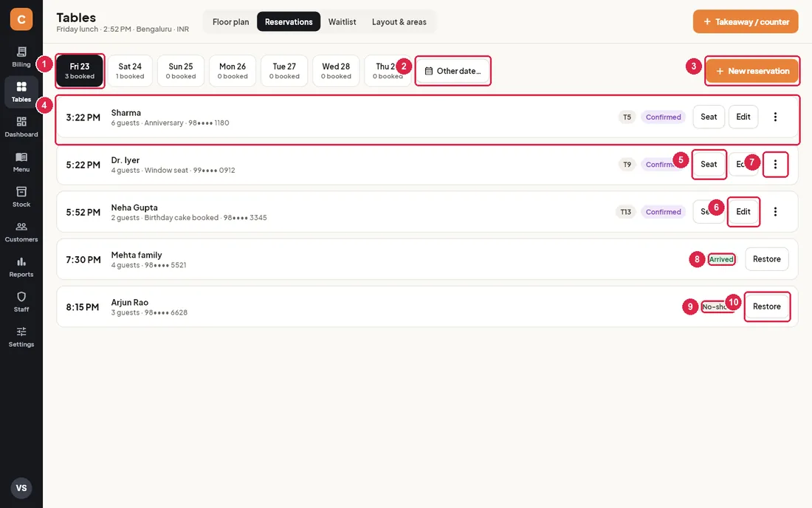812x508 pixels.
Task: Click the 7:30 PM reservation time
Action: [x=83, y=260]
